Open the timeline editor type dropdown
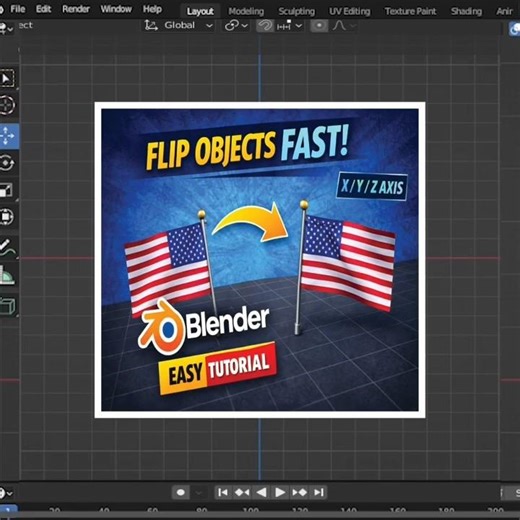520x520 pixels. tap(6, 493)
